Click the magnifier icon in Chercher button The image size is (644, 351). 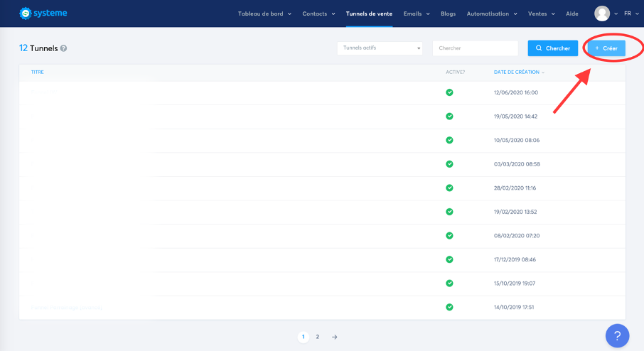[539, 48]
